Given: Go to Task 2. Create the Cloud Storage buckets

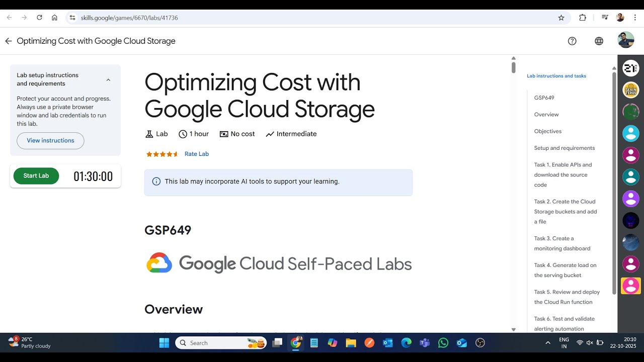Looking at the screenshot, I should pyautogui.click(x=566, y=212).
